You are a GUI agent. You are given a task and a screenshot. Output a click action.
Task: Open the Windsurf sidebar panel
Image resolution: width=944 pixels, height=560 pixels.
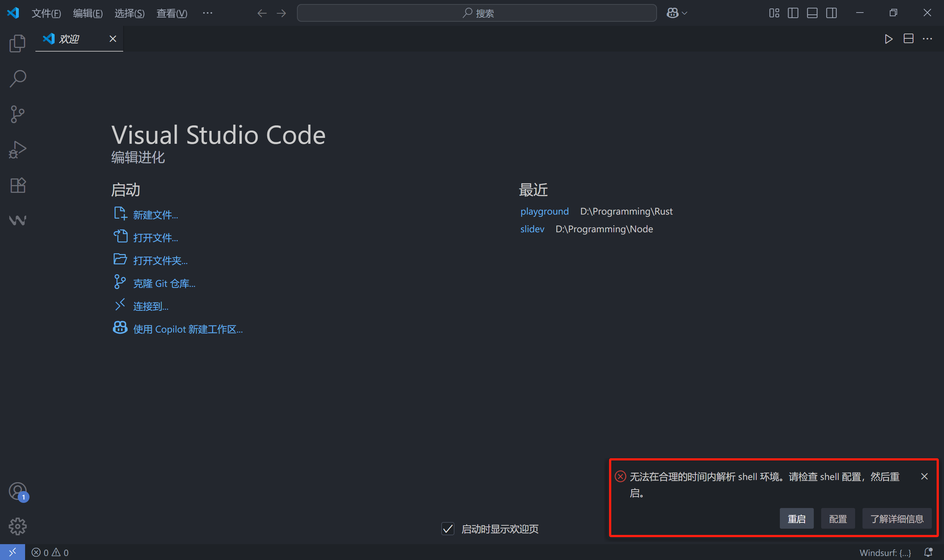17,220
